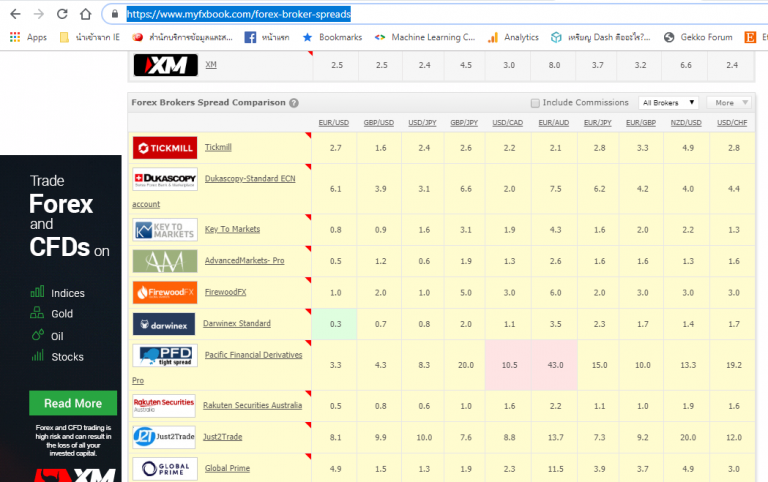The image size is (768, 482).
Task: Sort by the GBP/JPY column header
Action: click(464, 122)
